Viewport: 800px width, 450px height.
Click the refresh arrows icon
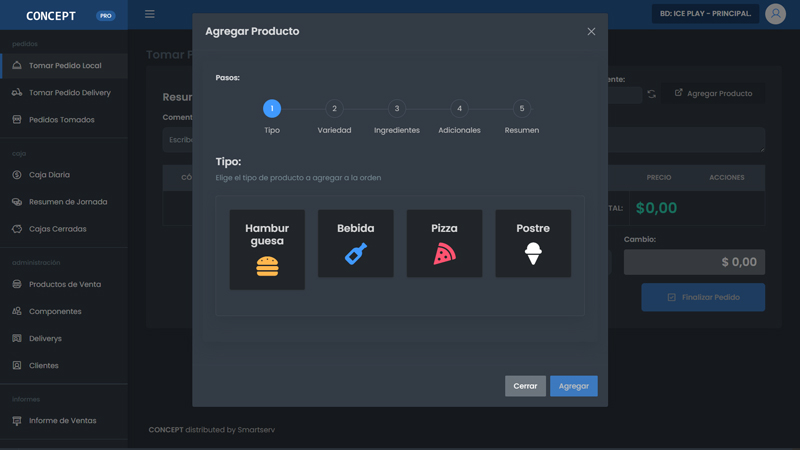click(651, 94)
